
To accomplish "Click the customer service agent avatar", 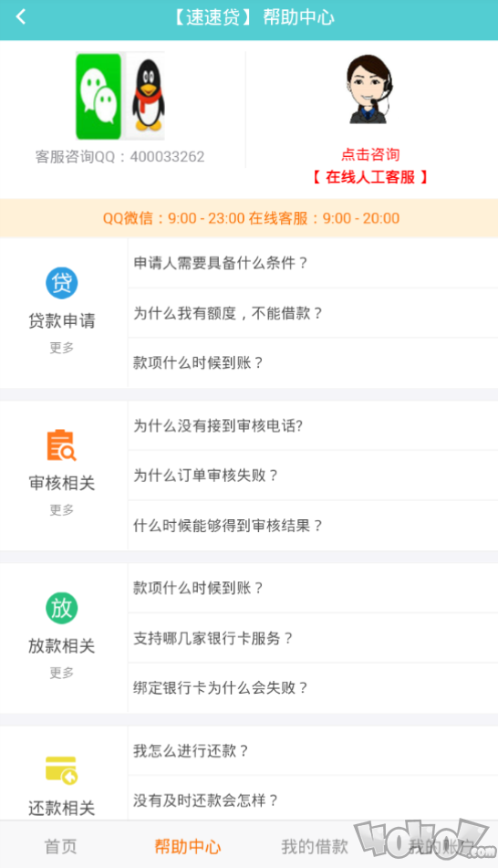I will (370, 89).
